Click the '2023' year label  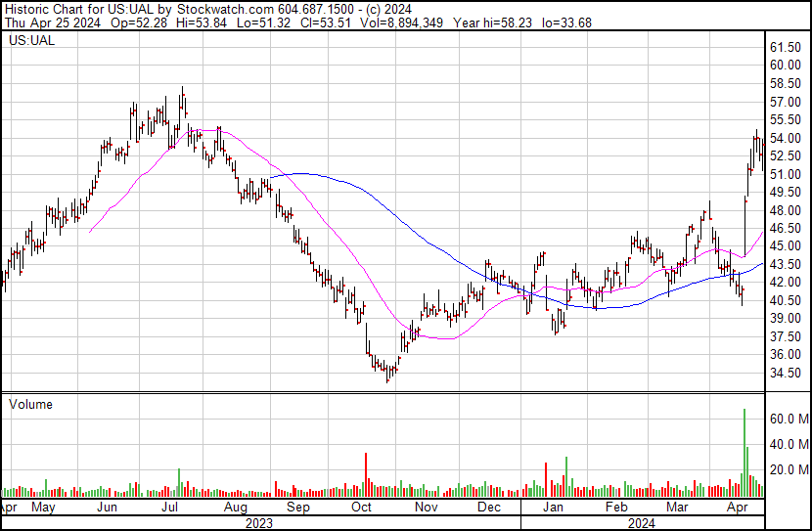[259, 523]
